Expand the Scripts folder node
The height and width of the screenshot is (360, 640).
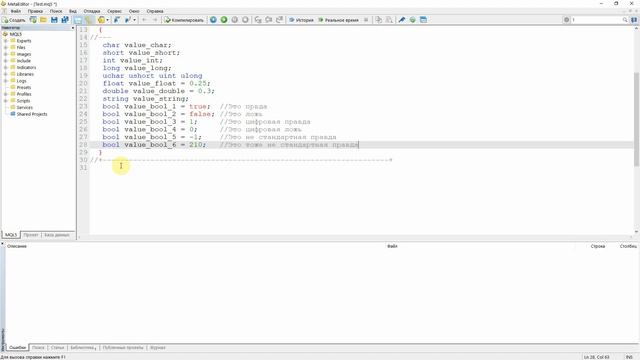[x=6, y=101]
